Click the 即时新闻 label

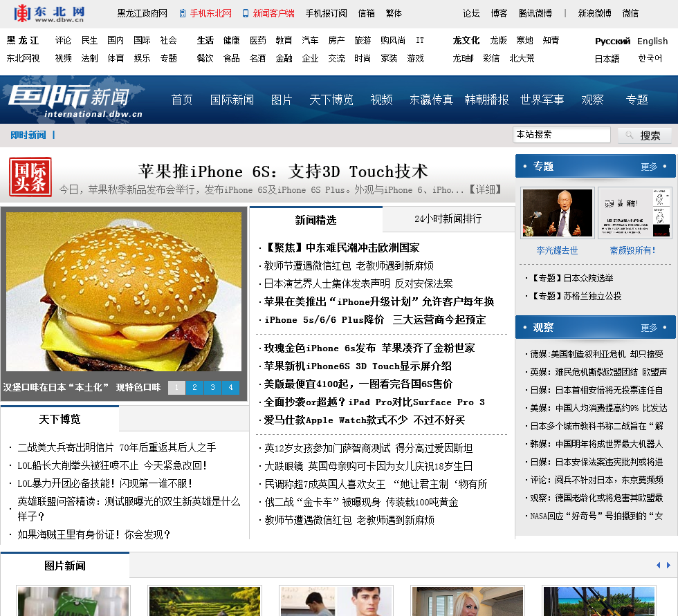28,136
